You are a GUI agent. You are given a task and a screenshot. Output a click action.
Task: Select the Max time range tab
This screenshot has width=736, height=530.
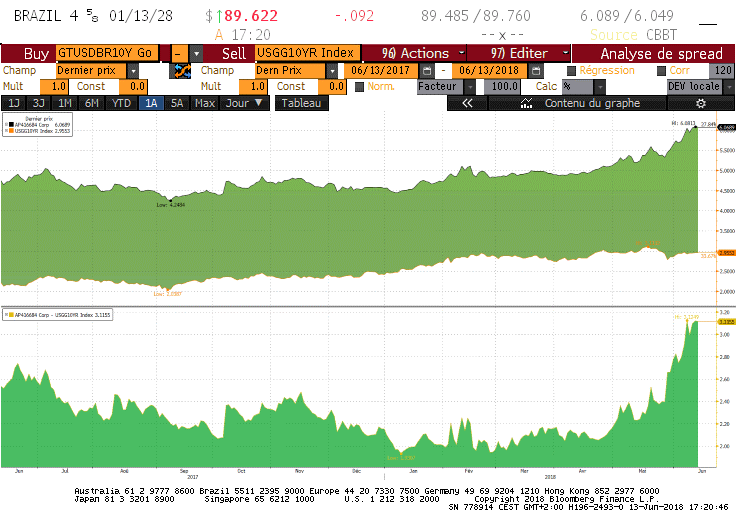click(x=205, y=103)
